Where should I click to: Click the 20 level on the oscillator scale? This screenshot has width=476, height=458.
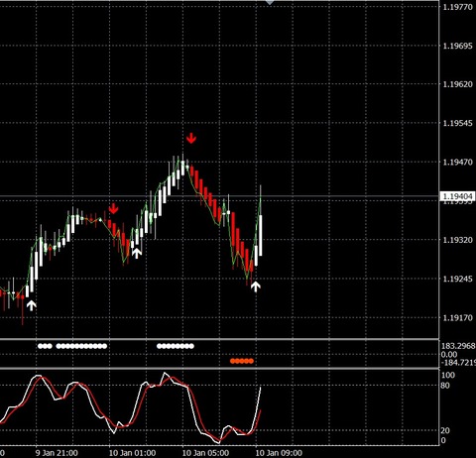click(x=445, y=430)
